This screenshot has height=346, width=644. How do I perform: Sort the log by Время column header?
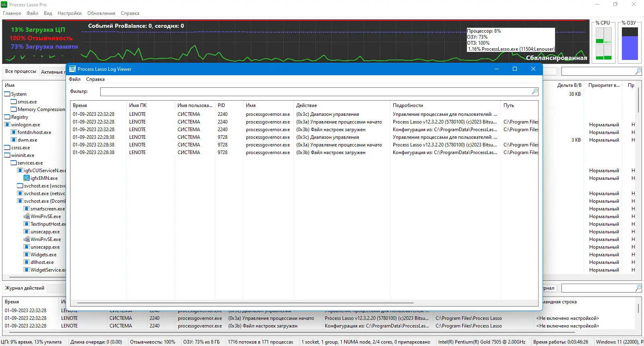coord(98,105)
